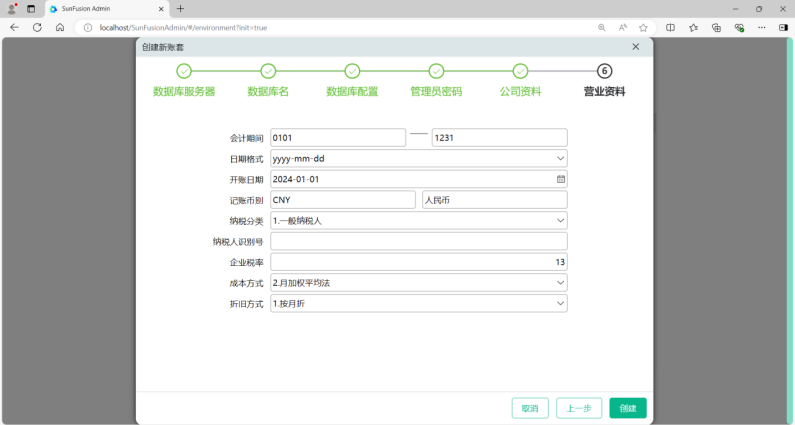Image resolution: width=795 pixels, height=425 pixels.
Task: Toggle the browser sidebar icon
Action: 783,28
